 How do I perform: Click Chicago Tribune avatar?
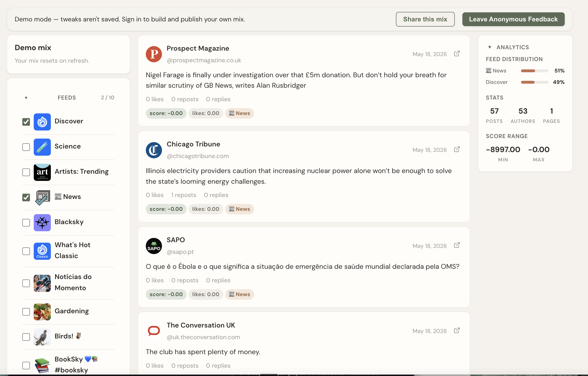pyautogui.click(x=154, y=150)
